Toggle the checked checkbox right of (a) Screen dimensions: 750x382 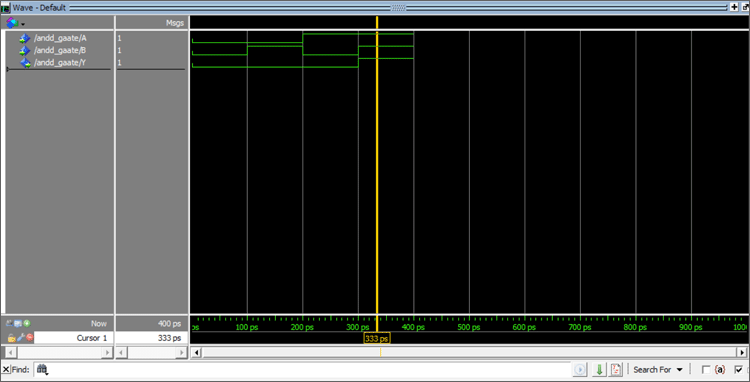click(739, 370)
